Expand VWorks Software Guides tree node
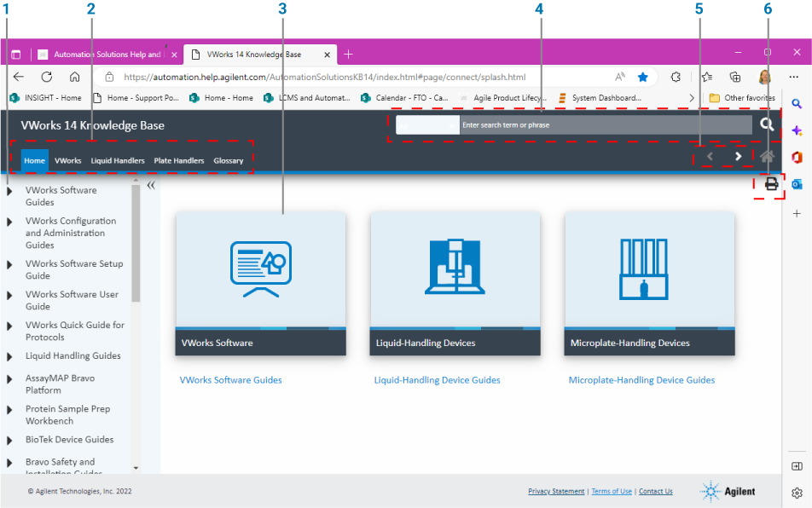812x508 pixels. pyautogui.click(x=9, y=191)
